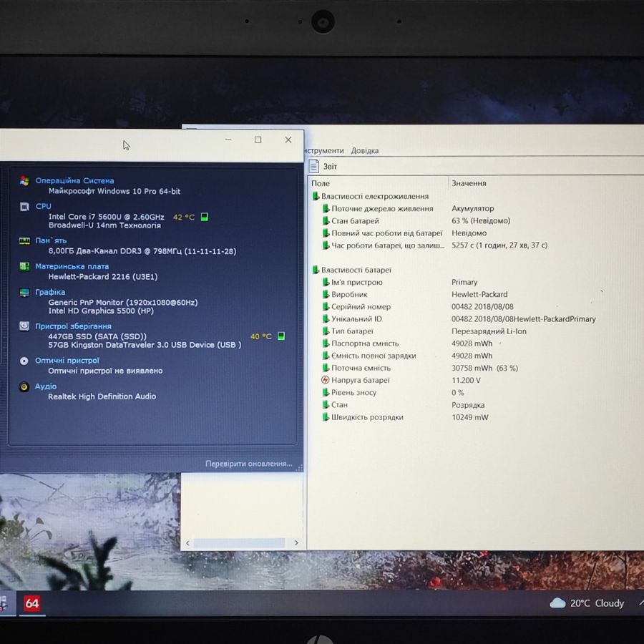The height and width of the screenshot is (644, 644).
Task: Click the cloud weather icon in taskbar
Action: pyautogui.click(x=557, y=603)
